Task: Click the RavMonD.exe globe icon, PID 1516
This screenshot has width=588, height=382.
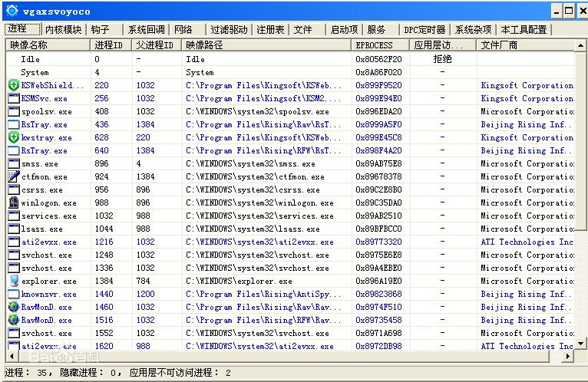Action: [x=14, y=320]
